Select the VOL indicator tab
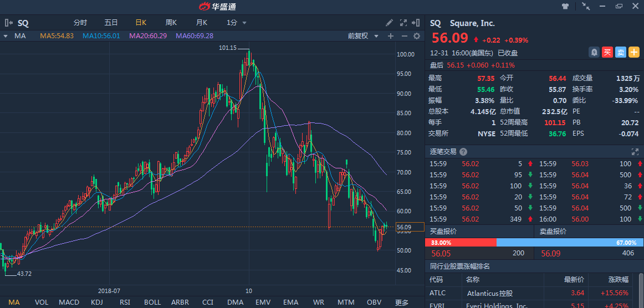Viewport: 644px width, 308px height. tap(42, 302)
